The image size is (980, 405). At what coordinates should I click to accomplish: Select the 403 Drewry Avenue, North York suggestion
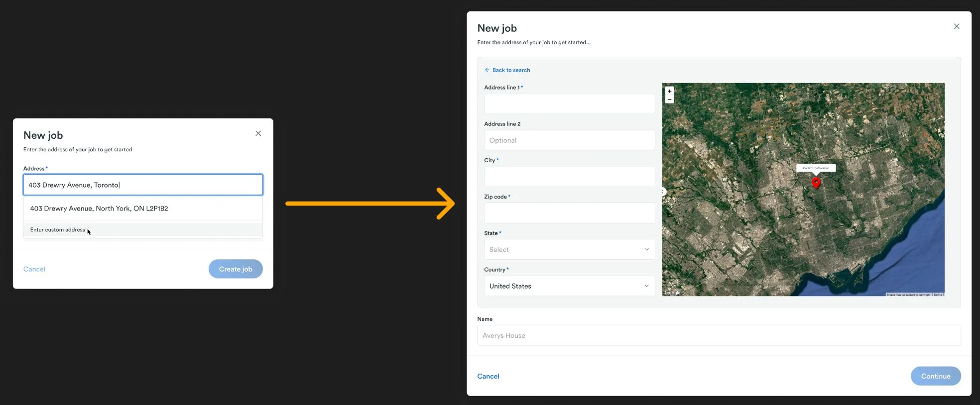click(143, 208)
